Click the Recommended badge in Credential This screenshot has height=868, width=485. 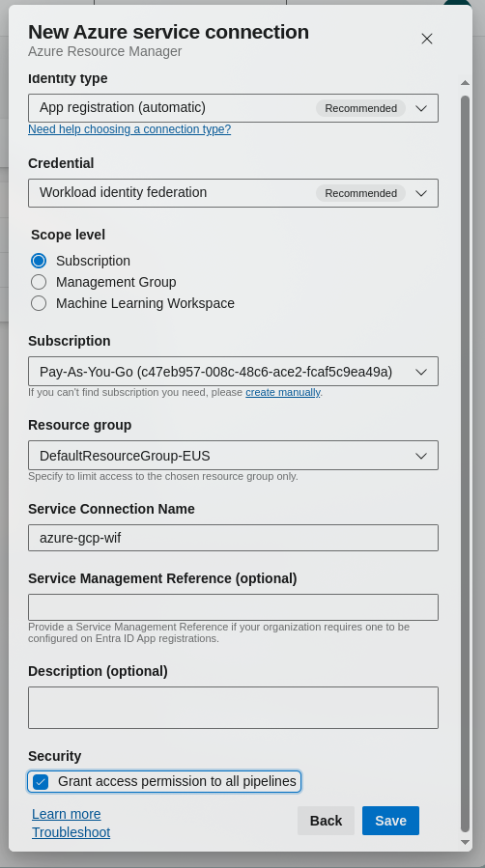361,193
